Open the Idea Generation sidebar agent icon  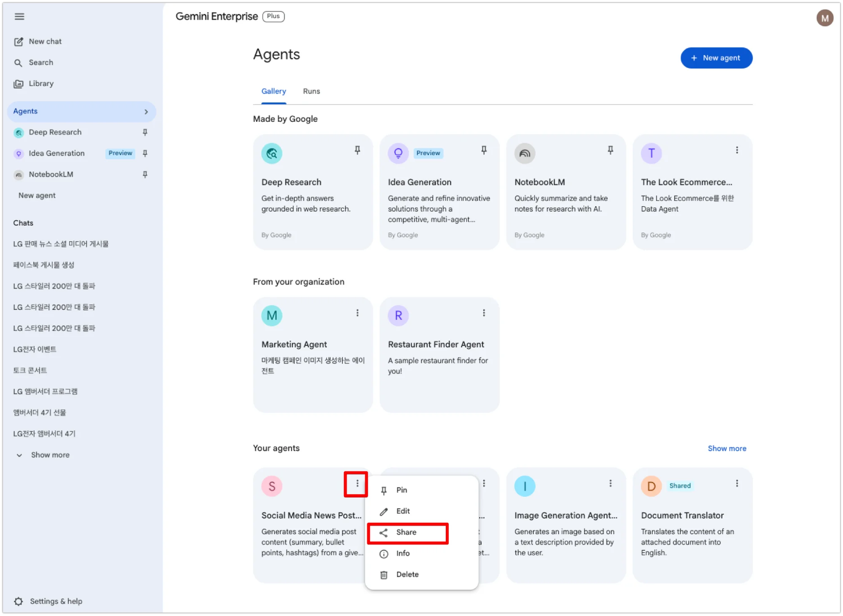pos(19,154)
